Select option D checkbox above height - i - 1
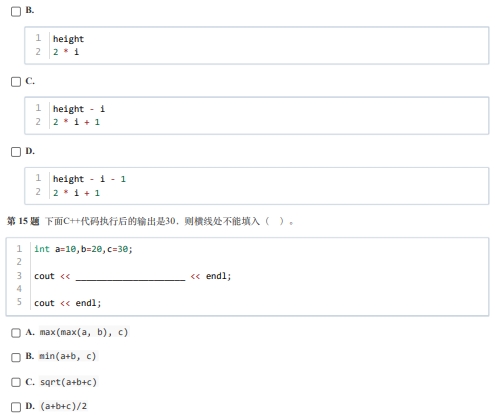The height and width of the screenshot is (415, 495). click(x=16, y=152)
